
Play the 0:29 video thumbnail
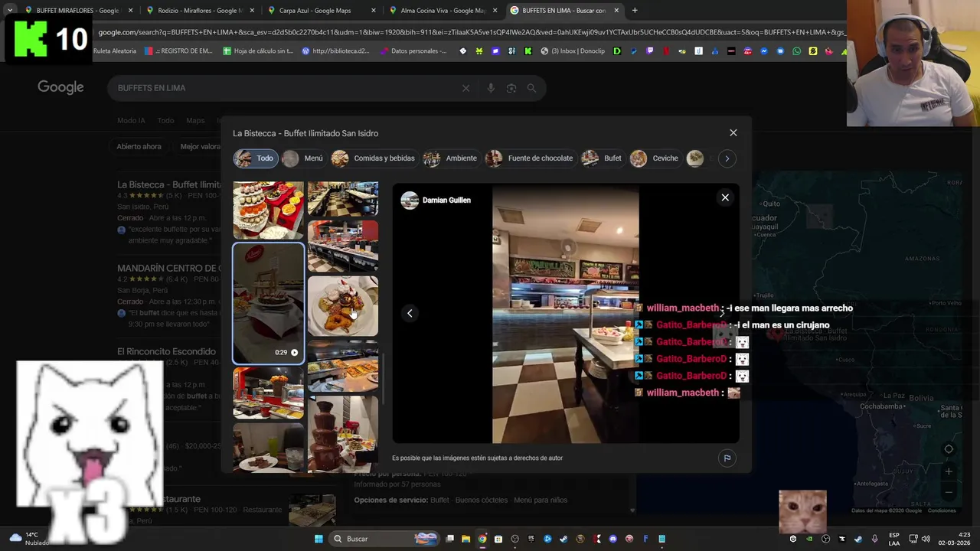coord(268,303)
